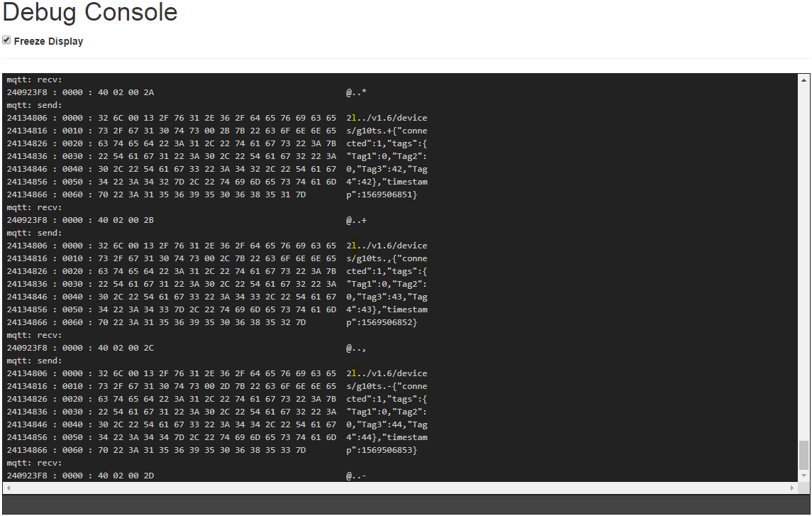Screen dimensions: 812x516
Task: Click the ASCII text s/g10ts.-{"conne
Action: 386,387
